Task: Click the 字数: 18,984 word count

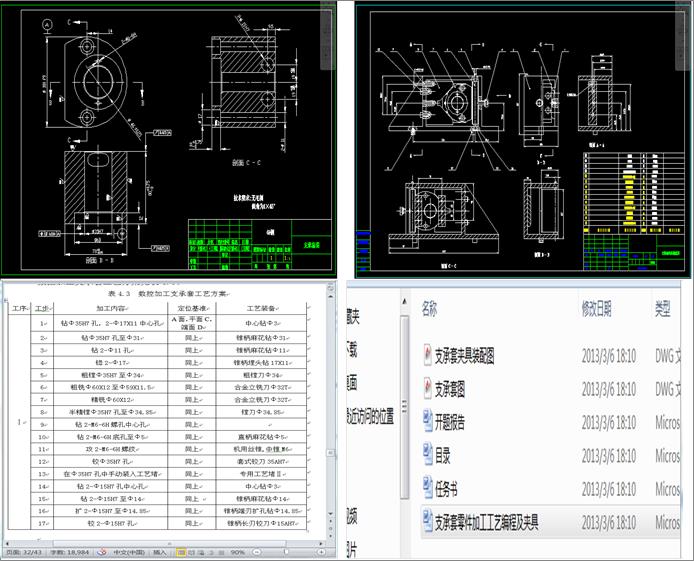Action: tap(70, 551)
